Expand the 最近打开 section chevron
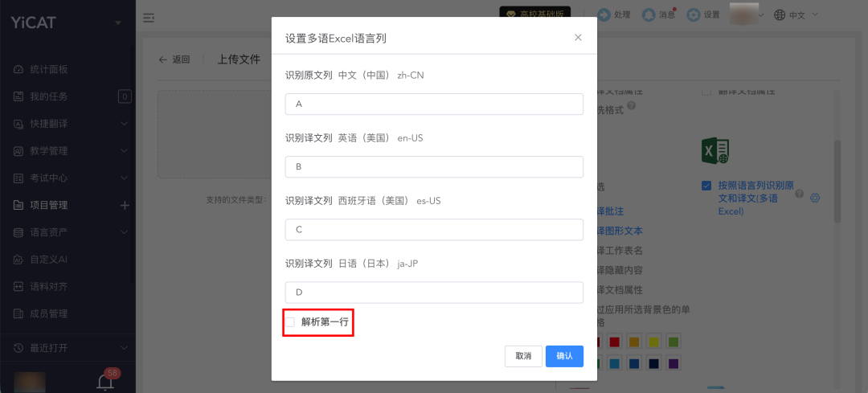The image size is (868, 393). [124, 348]
